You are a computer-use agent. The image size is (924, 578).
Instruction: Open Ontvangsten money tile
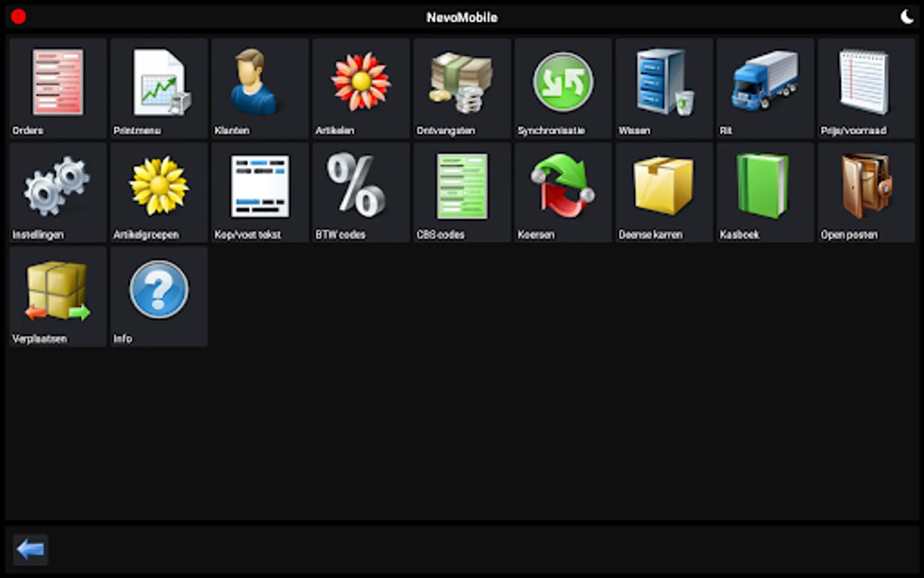point(462,88)
